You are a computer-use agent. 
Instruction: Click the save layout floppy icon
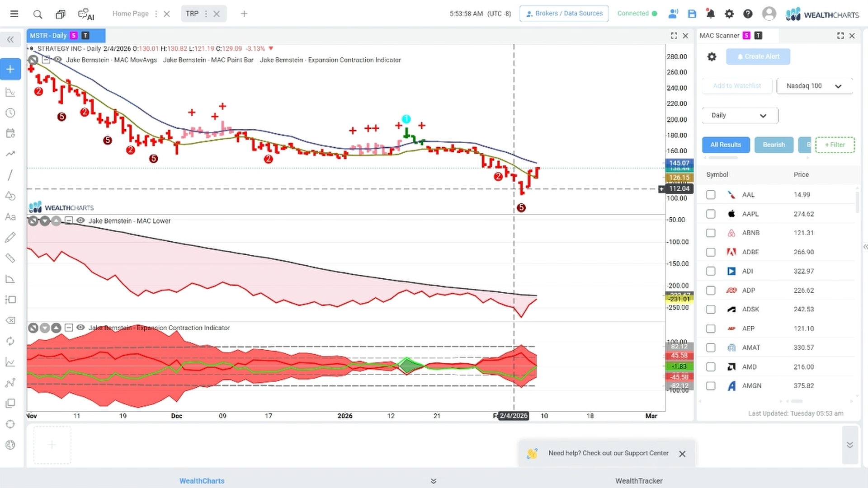tap(692, 14)
